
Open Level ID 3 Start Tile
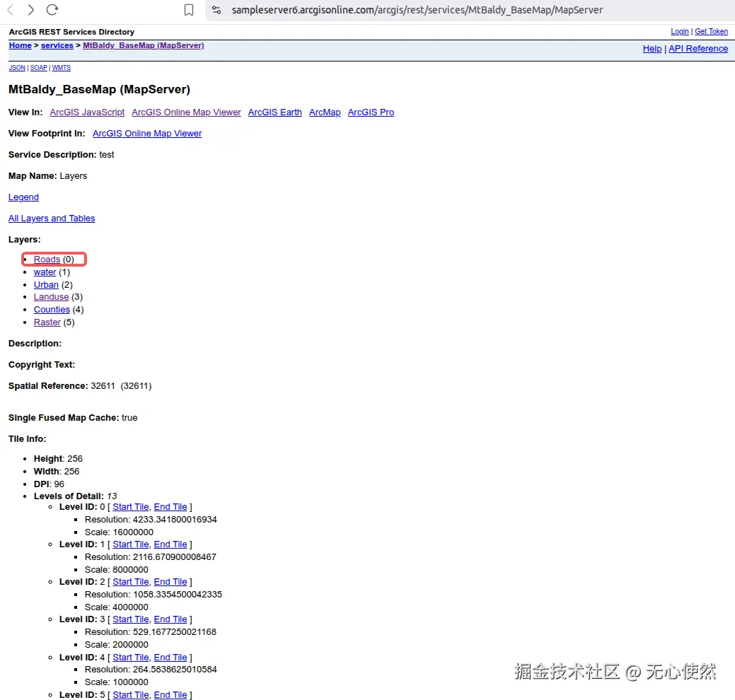pos(131,619)
